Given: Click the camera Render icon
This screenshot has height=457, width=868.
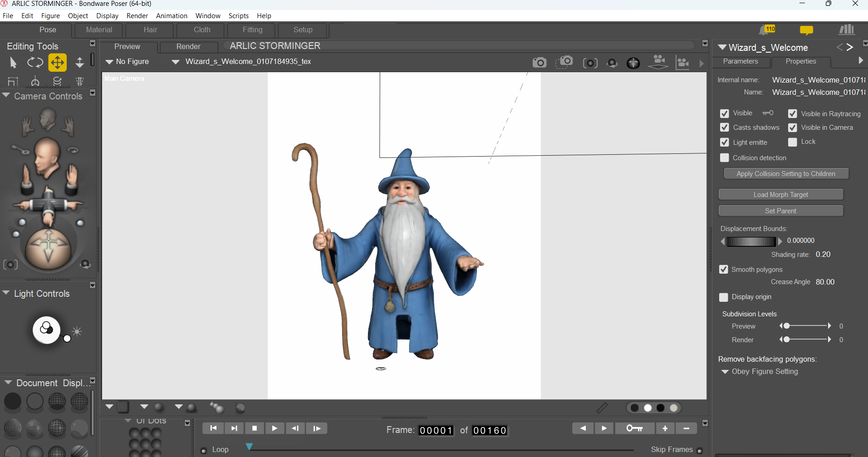Looking at the screenshot, I should click(x=539, y=62).
